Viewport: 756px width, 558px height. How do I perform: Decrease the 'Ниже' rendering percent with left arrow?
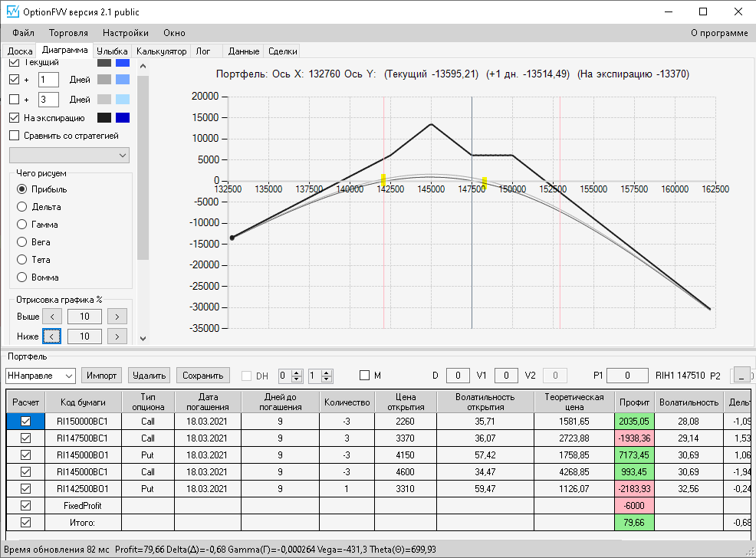pyautogui.click(x=52, y=336)
